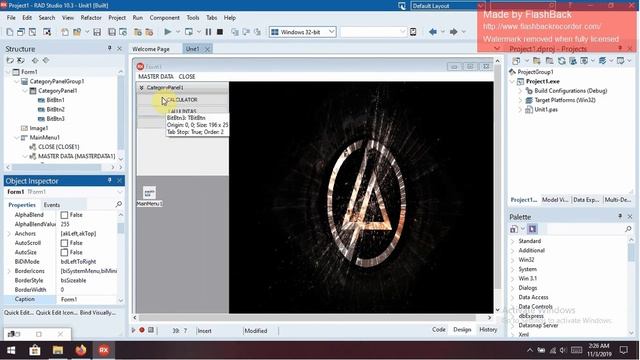This screenshot has height=360, width=640.
Task: Expand the Standard palette category
Action: (x=513, y=241)
